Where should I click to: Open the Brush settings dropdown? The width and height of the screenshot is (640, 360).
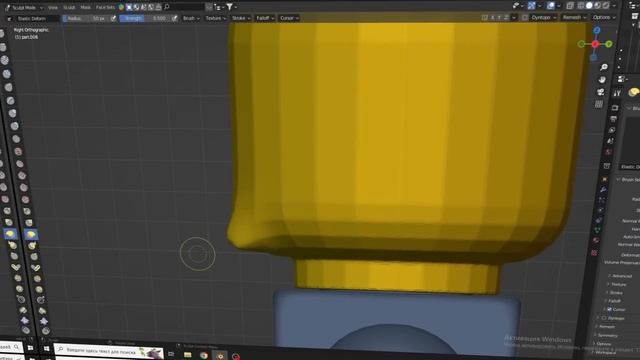pos(191,18)
